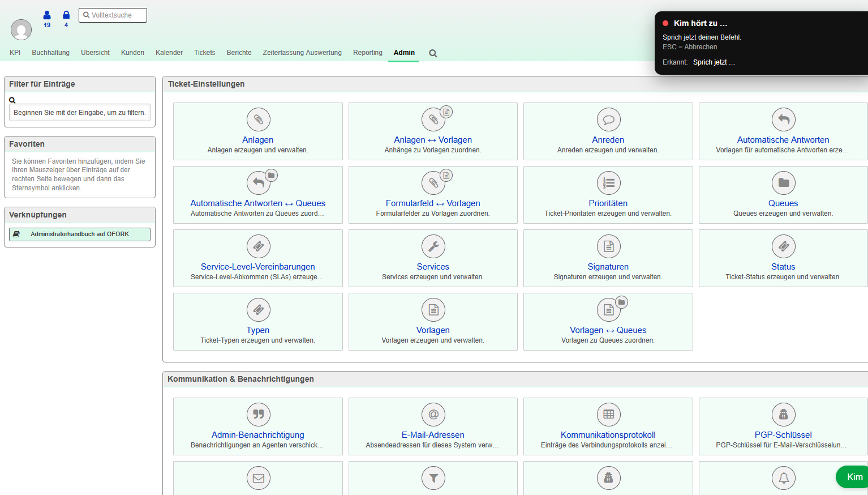Go to Service-Level-Vereinbarungen
This screenshot has width=868, height=495.
[x=257, y=267]
